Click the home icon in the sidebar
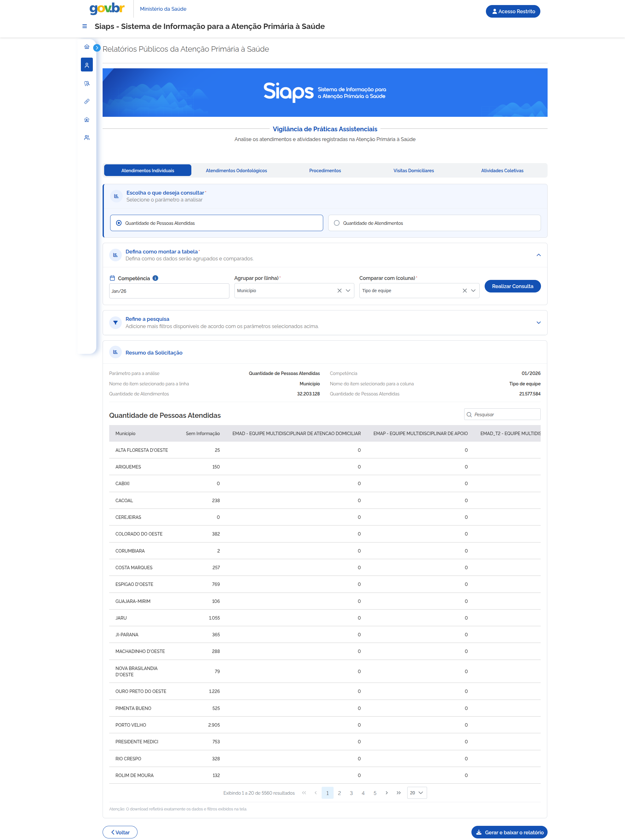625x840 pixels. pyautogui.click(x=87, y=47)
